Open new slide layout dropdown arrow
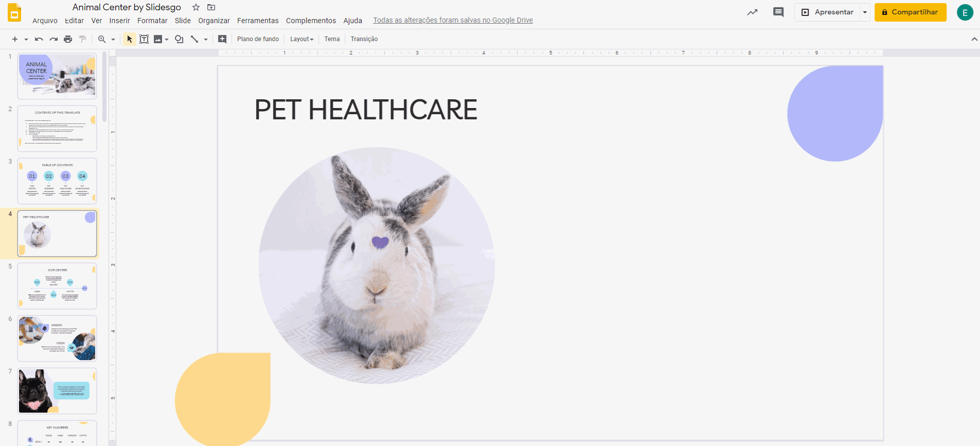Image resolution: width=980 pixels, height=446 pixels. pyautogui.click(x=26, y=39)
